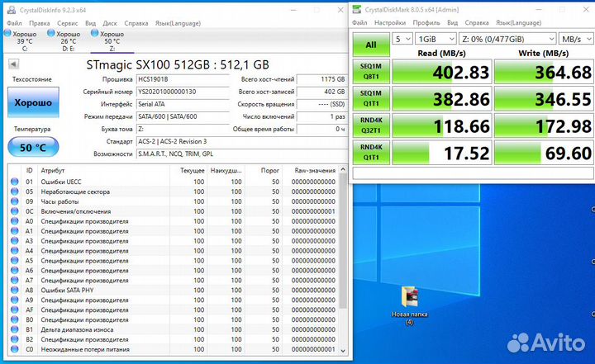595x364 pixels.
Task: Click the 50 °C temperature button
Action: 33,147
